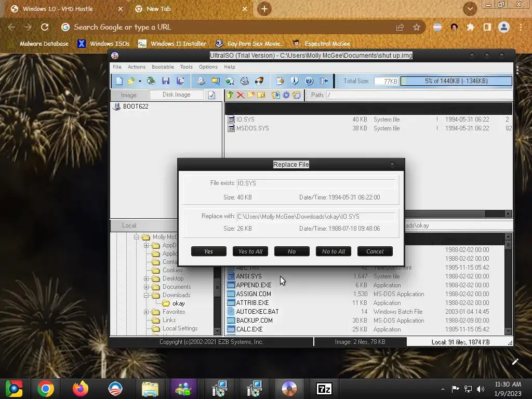The height and width of the screenshot is (399, 532).
Task: Click the Burn CD/DVD image icon
Action: pyautogui.click(x=259, y=81)
